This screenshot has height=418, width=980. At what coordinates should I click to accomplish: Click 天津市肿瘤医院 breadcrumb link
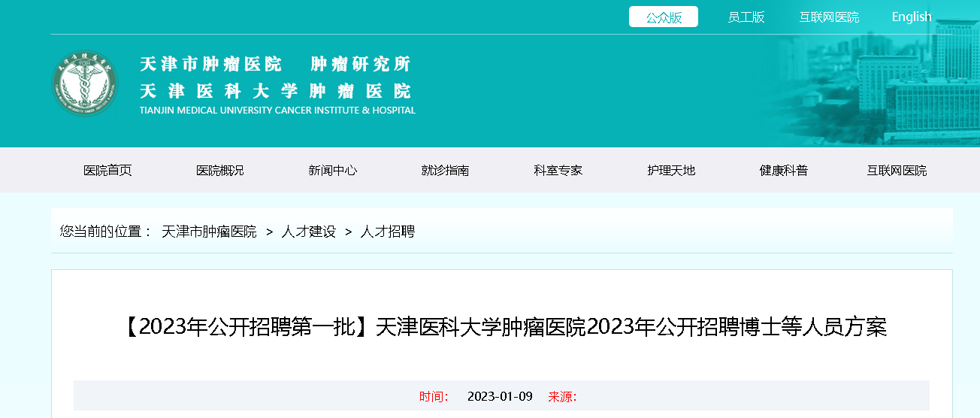(209, 232)
